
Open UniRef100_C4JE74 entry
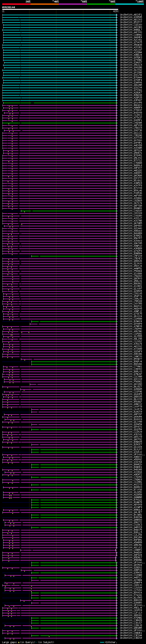click(x=131, y=410)
